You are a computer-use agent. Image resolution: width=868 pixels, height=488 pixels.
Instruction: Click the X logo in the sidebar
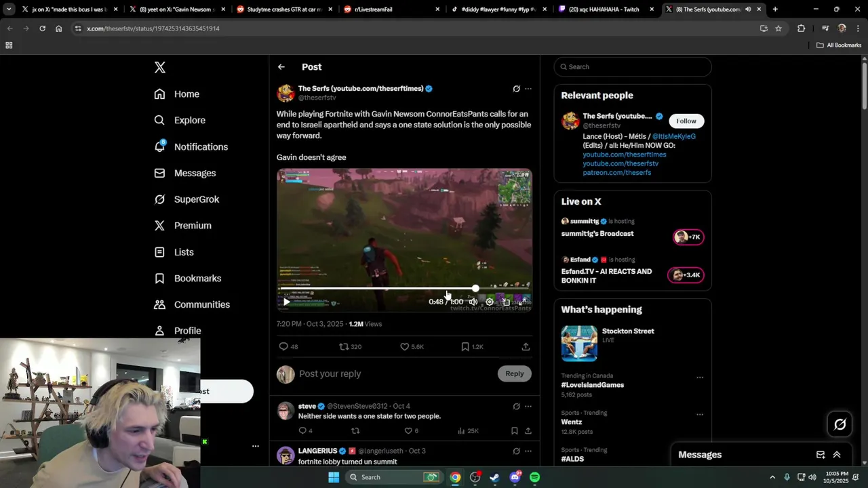coord(160,67)
